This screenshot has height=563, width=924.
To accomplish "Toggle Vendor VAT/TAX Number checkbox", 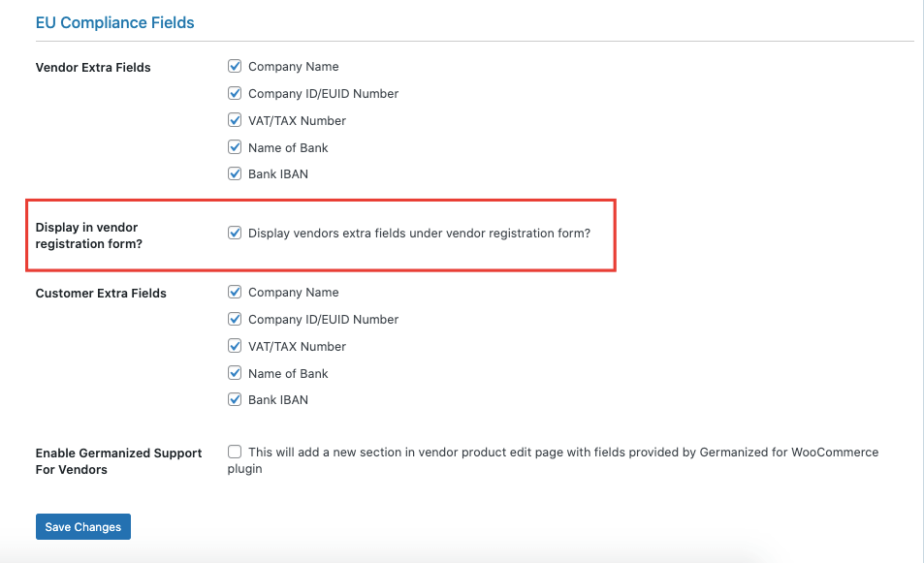I will click(235, 120).
